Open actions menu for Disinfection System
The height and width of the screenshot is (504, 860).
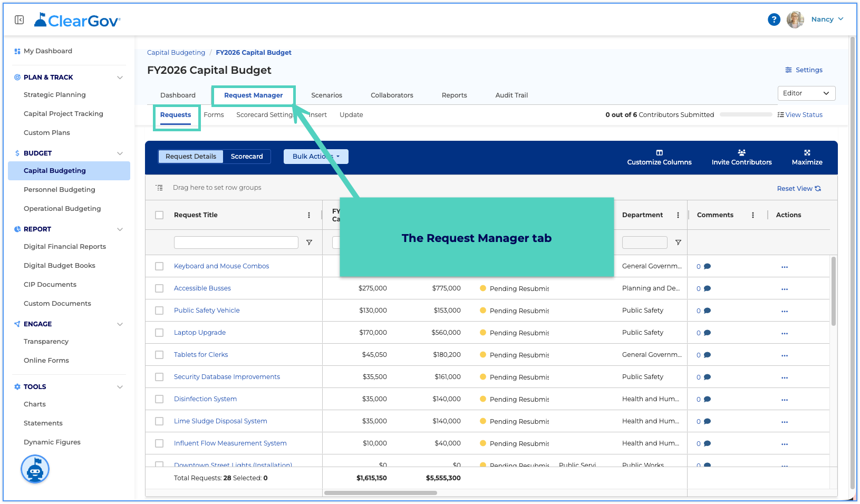pos(785,400)
